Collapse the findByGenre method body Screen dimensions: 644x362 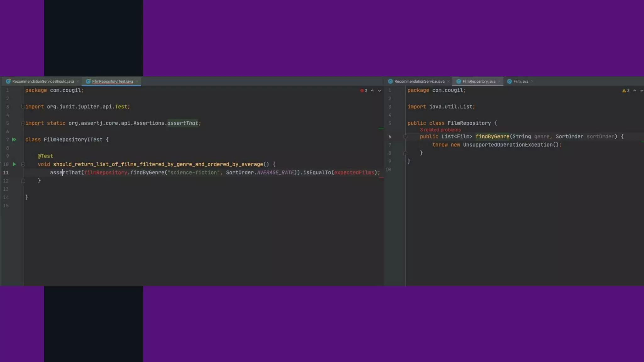[x=405, y=137]
